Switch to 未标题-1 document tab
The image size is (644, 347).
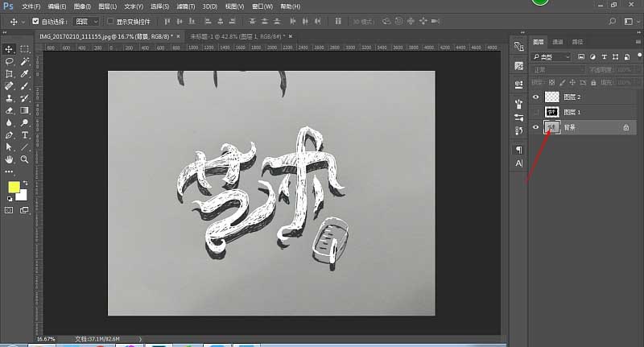point(238,36)
